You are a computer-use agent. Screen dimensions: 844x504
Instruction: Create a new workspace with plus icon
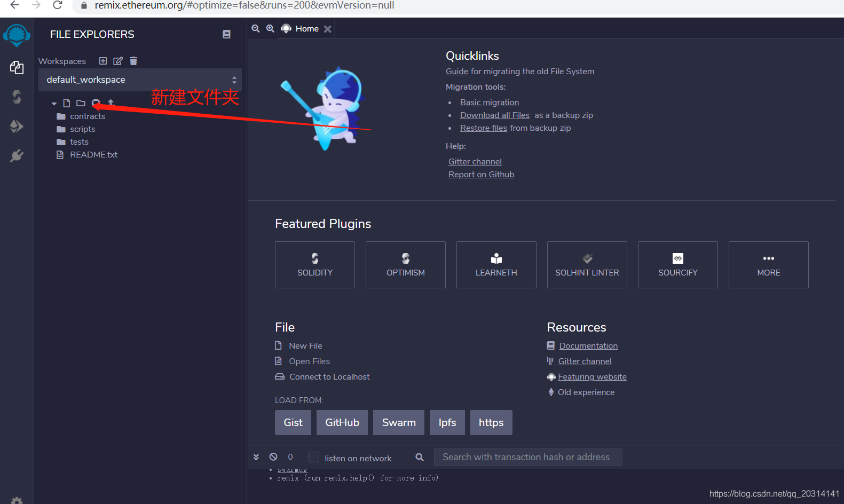tap(103, 61)
